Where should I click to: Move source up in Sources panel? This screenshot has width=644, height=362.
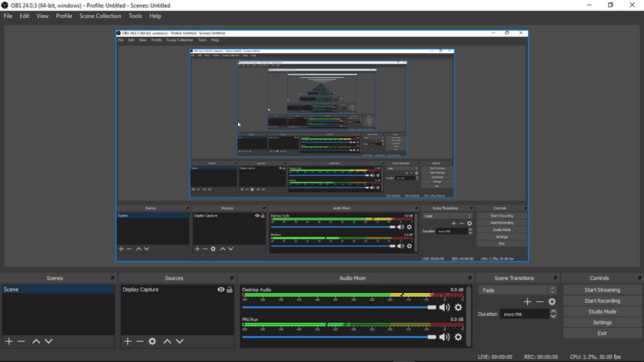pyautogui.click(x=167, y=341)
